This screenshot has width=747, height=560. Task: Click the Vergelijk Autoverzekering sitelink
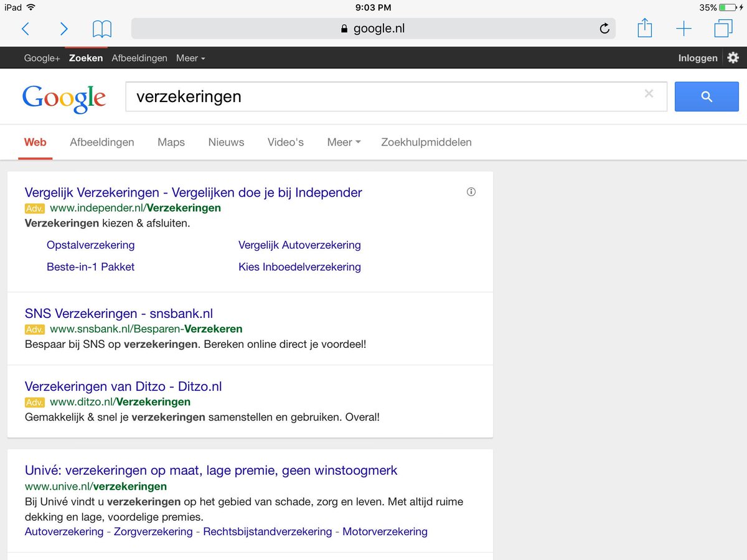coord(299,245)
